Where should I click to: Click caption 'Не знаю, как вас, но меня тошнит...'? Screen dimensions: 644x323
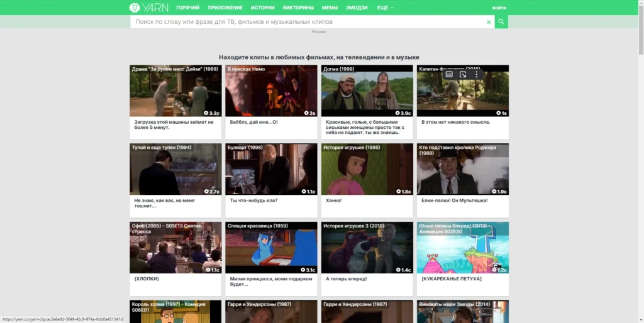(x=164, y=203)
